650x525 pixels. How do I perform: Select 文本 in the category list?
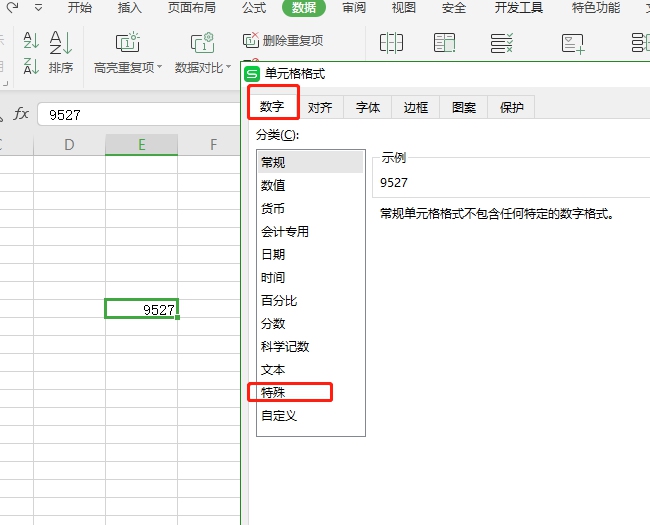(x=310, y=369)
